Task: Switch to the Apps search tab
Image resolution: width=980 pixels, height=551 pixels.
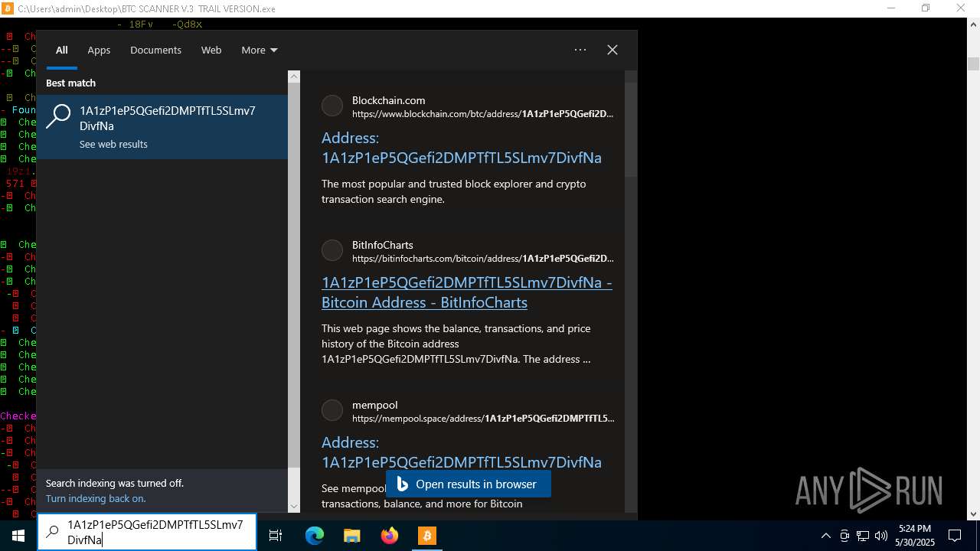Action: click(x=99, y=51)
